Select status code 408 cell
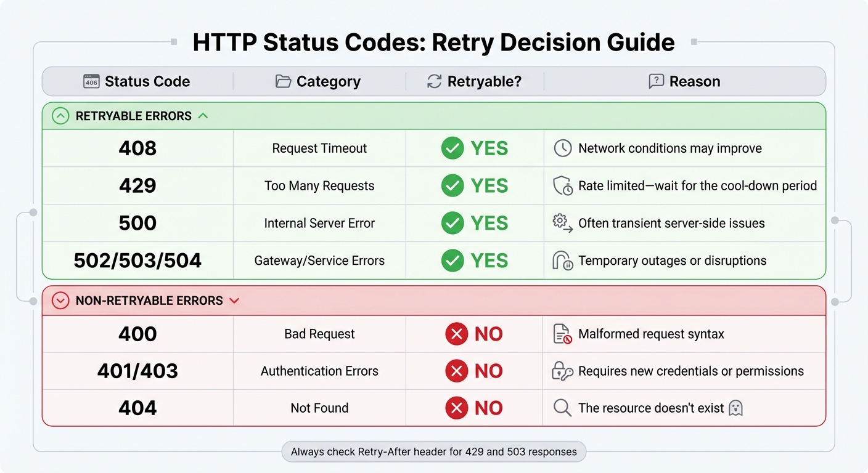Viewport: 868px width, 473px height. tap(137, 148)
